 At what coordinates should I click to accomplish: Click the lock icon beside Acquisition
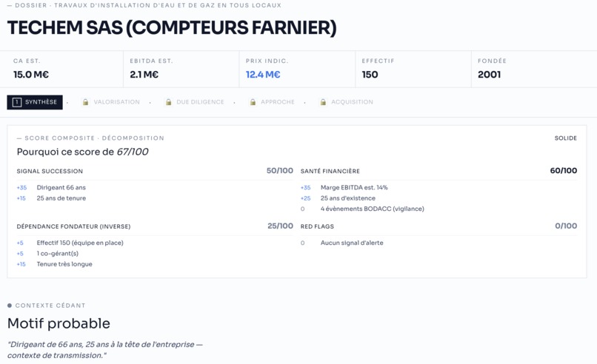point(323,102)
